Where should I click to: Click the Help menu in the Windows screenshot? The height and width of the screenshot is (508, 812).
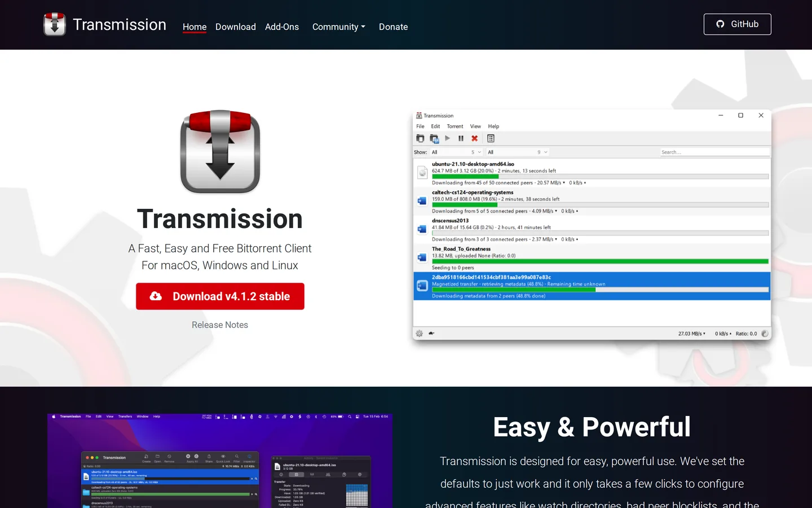pyautogui.click(x=493, y=126)
